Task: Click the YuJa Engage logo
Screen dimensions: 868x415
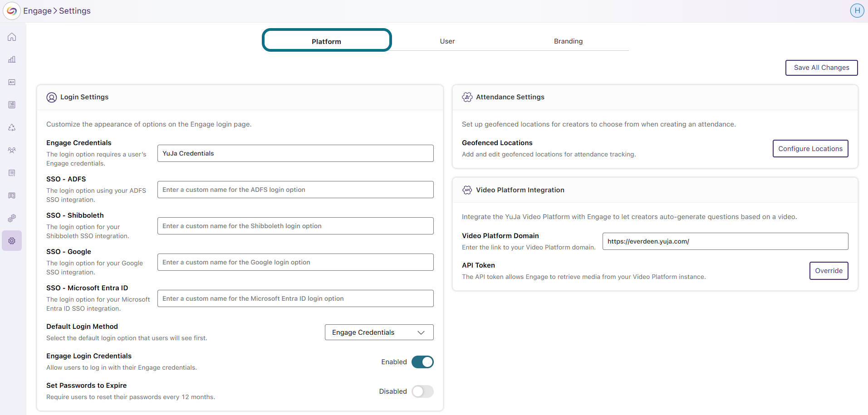Action: pos(12,11)
